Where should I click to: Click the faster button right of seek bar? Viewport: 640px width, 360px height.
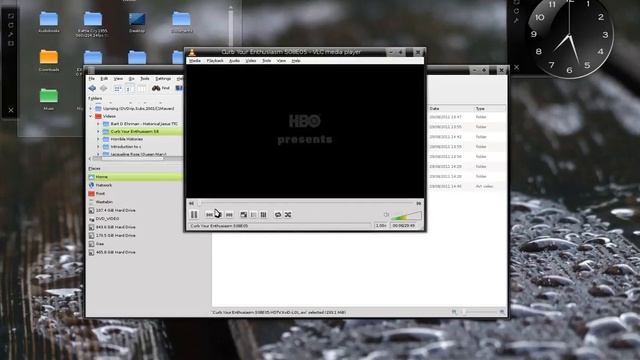click(418, 203)
